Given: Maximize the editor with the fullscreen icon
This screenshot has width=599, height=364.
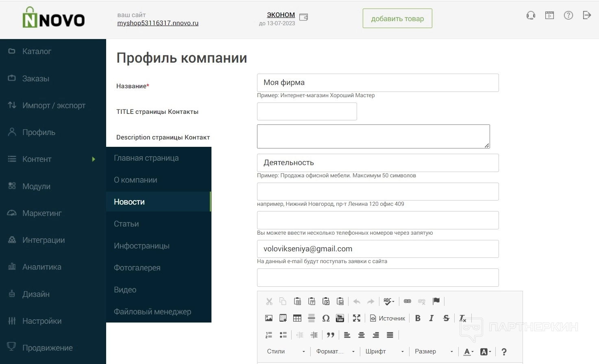Looking at the screenshot, I should [357, 318].
